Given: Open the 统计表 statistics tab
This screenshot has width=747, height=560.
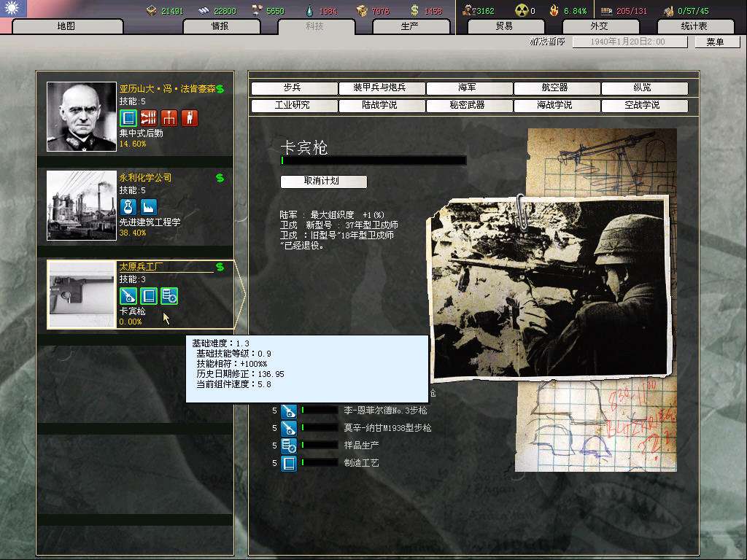Looking at the screenshot, I should coord(694,26).
